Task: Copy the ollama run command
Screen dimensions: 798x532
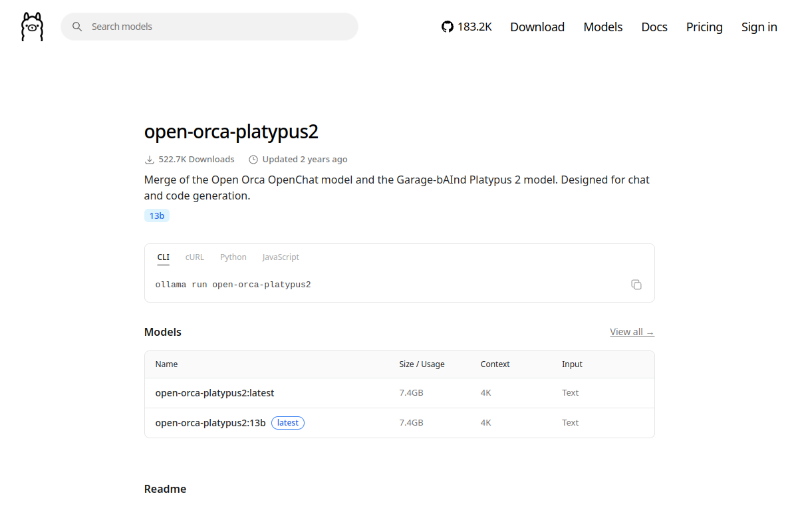Action: click(636, 285)
